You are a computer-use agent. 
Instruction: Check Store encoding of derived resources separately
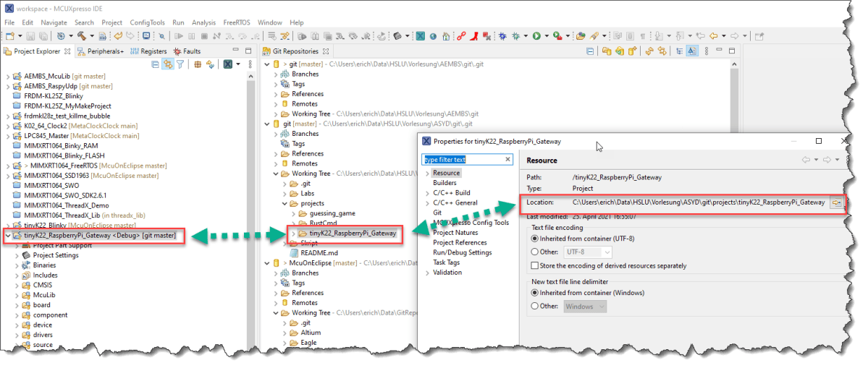(x=534, y=265)
